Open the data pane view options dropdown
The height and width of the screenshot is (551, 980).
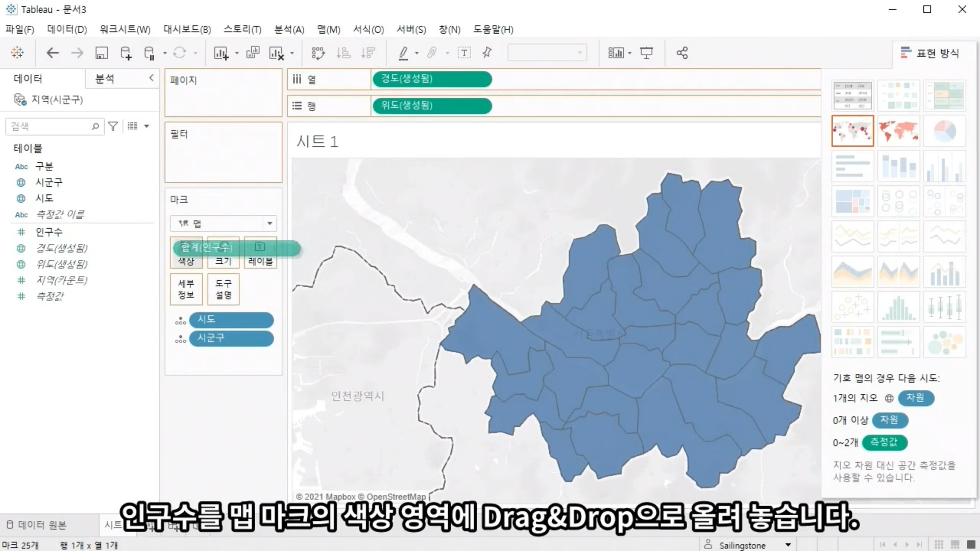146,126
